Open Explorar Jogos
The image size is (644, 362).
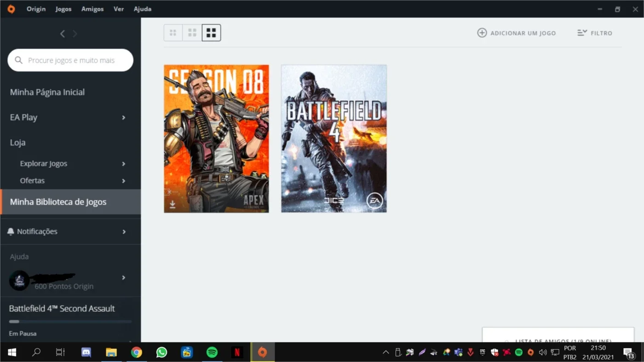coord(44,164)
